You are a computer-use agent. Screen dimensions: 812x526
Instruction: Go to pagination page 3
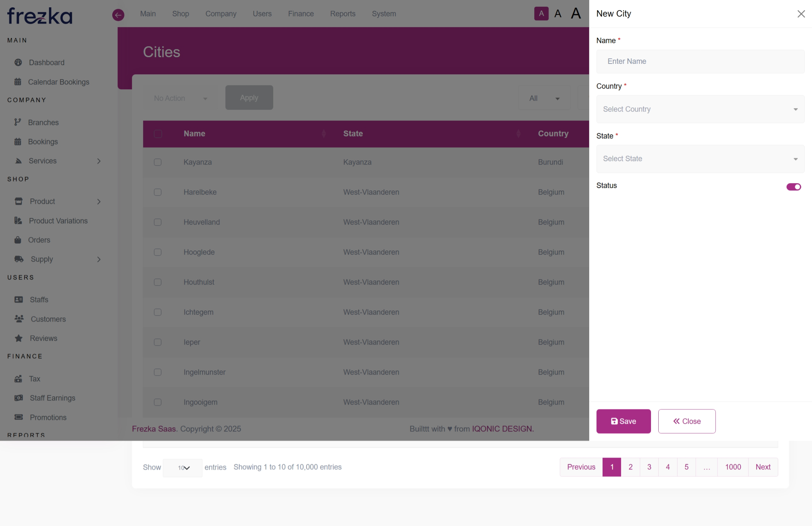click(649, 467)
